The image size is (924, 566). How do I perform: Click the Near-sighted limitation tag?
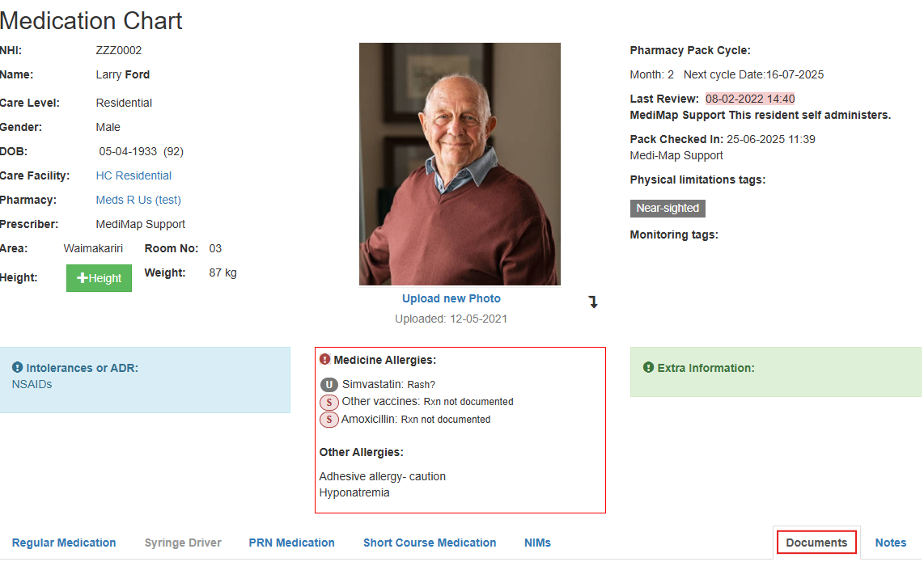click(668, 208)
